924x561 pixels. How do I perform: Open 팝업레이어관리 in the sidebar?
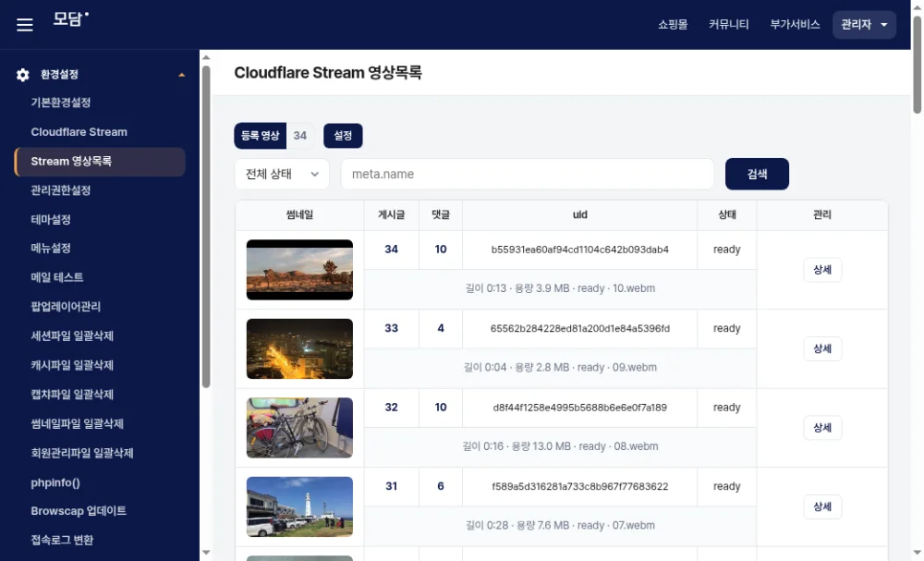coord(66,307)
